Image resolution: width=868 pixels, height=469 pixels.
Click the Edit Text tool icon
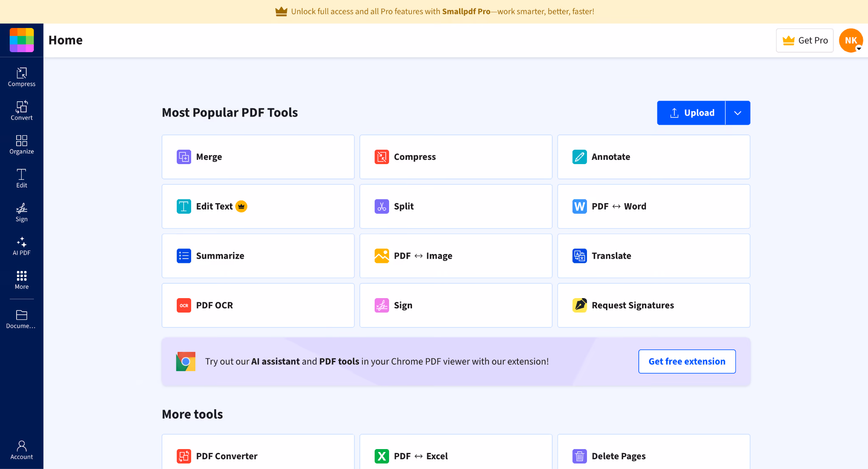184,207
